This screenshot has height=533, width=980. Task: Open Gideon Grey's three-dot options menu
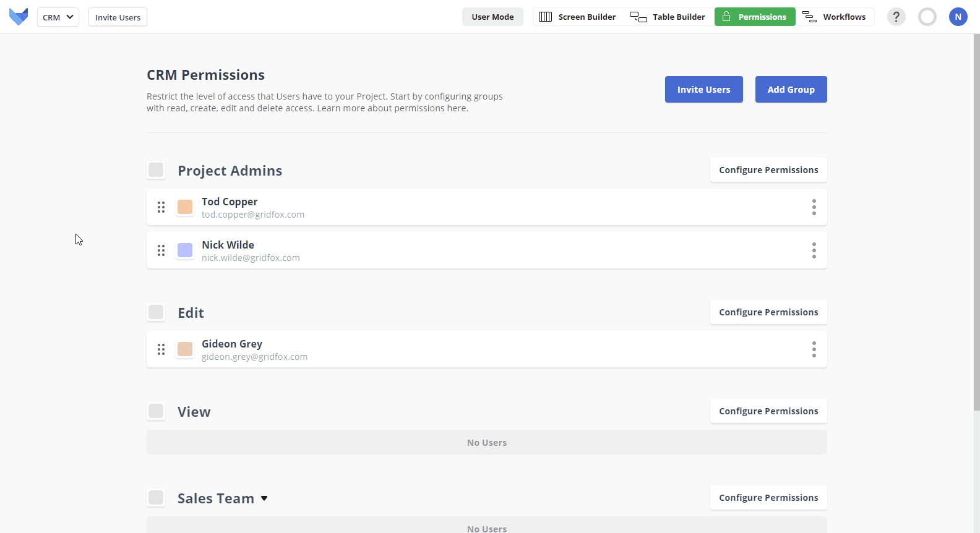click(814, 349)
